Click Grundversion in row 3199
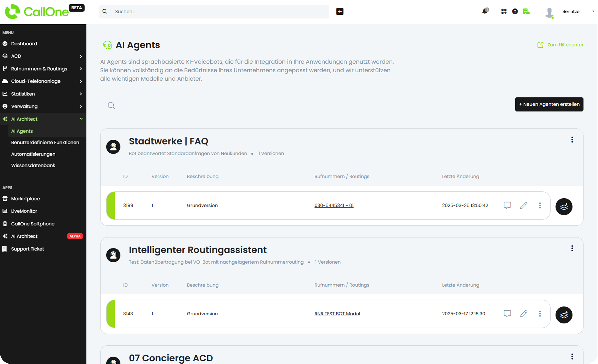This screenshot has height=364, width=598. (x=202, y=206)
